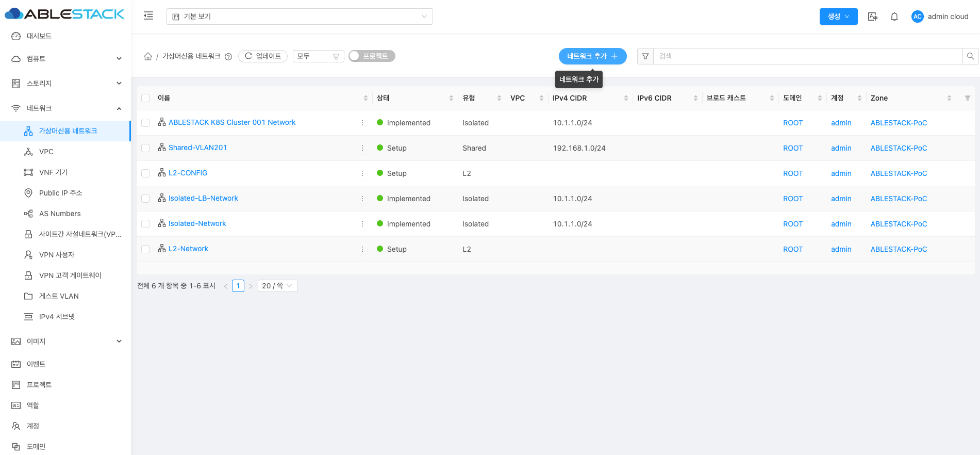Screen dimensions: 980x455
Task: Select all rows with header checkbox
Action: pyautogui.click(x=145, y=98)
